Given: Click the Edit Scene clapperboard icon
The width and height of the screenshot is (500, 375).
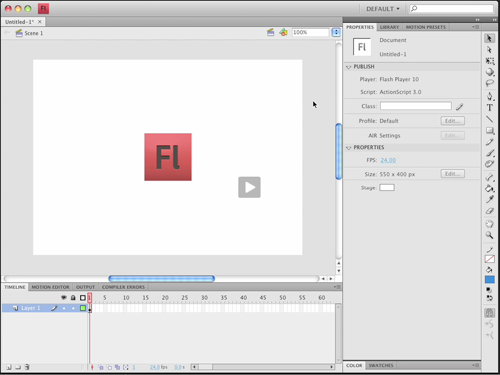Looking at the screenshot, I should pyautogui.click(x=270, y=32).
